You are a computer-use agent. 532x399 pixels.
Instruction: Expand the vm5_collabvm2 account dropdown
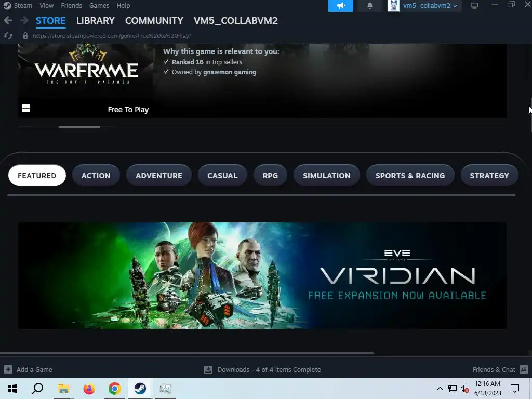(x=430, y=5)
